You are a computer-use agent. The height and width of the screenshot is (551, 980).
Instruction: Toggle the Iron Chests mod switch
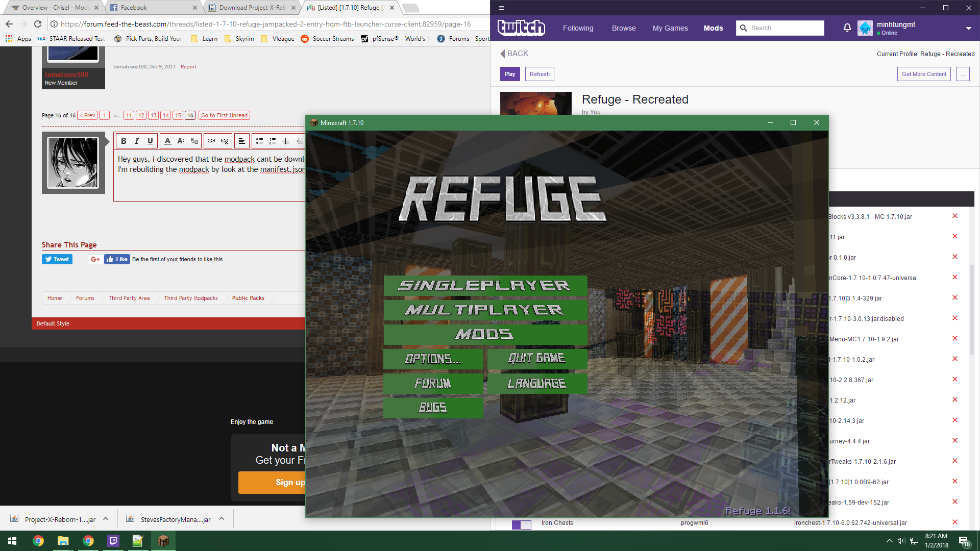point(522,524)
